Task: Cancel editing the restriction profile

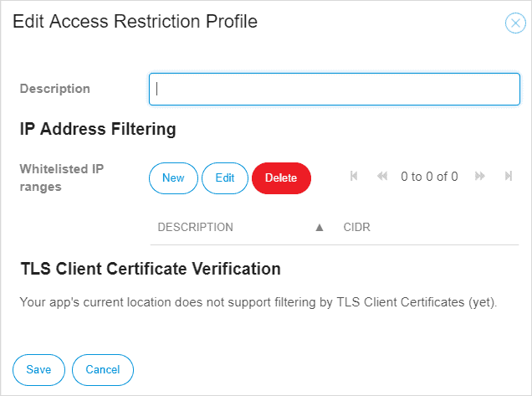Action: [x=103, y=369]
